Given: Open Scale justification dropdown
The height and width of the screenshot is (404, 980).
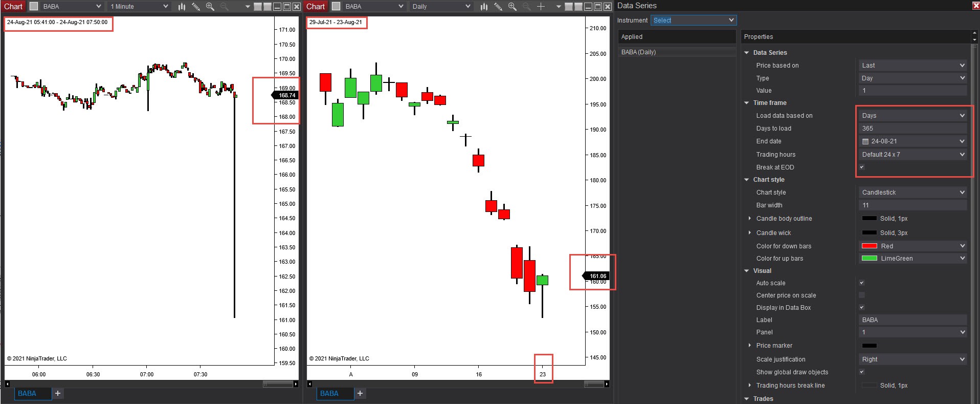Looking at the screenshot, I should point(912,359).
